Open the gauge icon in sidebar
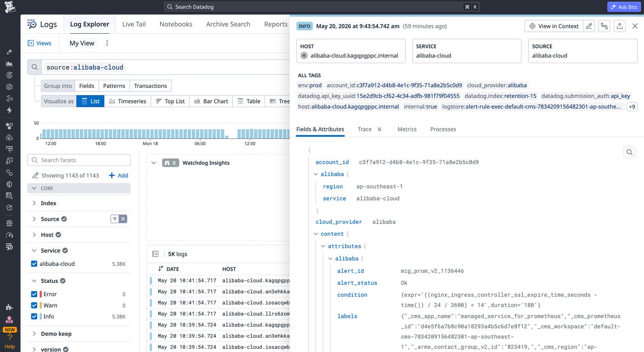 tap(9, 235)
